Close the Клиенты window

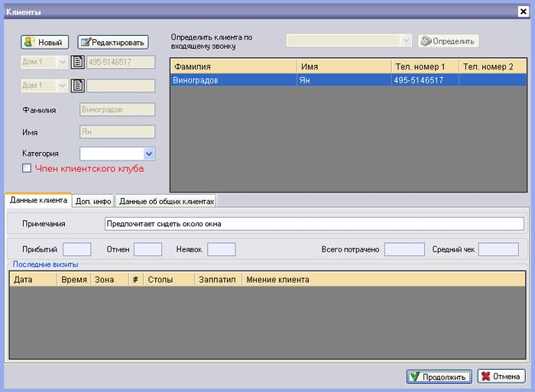point(523,11)
